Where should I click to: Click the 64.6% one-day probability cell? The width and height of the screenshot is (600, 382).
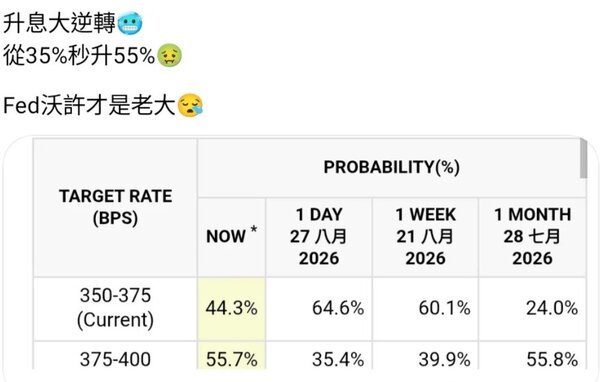(319, 309)
